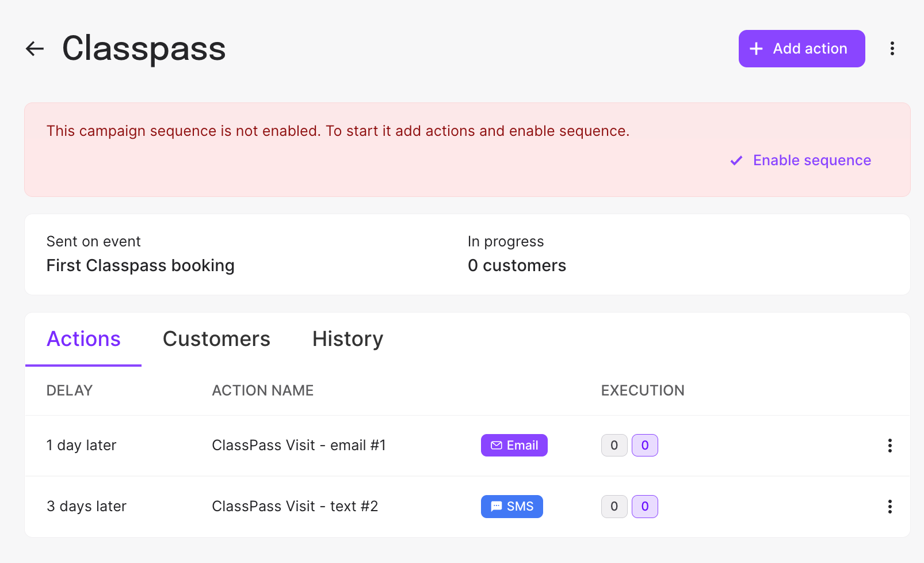Screen dimensions: 924x563
Task: Click the First Classpass booking event label
Action: tap(140, 265)
